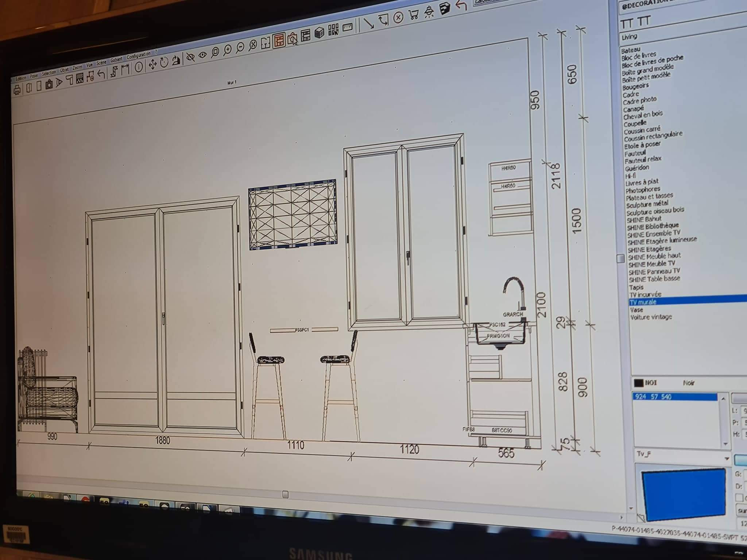Tick the empty checkbox below the D field
Image resolution: width=747 pixels, height=560 pixels.
pyautogui.click(x=739, y=498)
